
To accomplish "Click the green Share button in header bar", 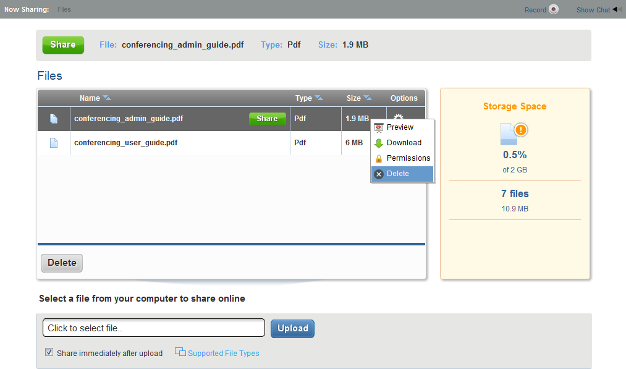I will coord(63,45).
